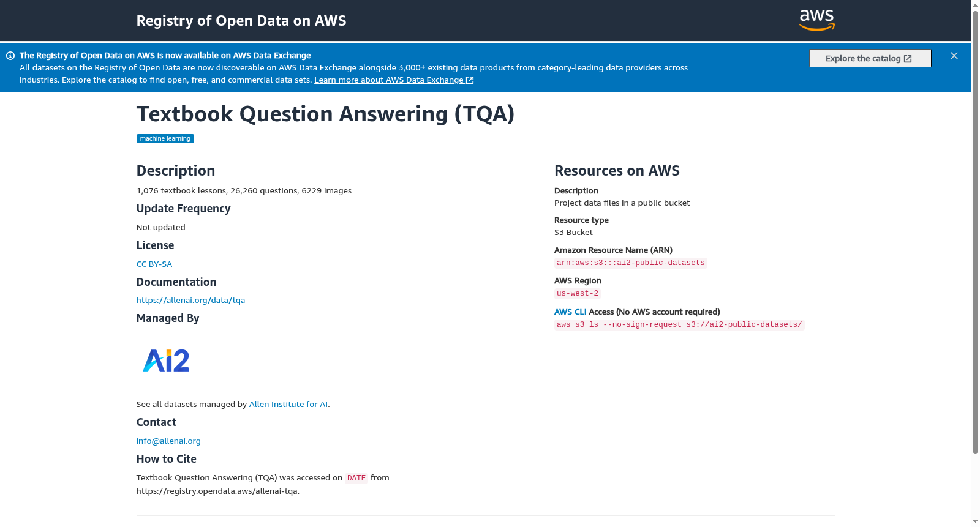The image size is (980, 527).
Task: Click the info@allenai.org contact email
Action: tap(168, 441)
